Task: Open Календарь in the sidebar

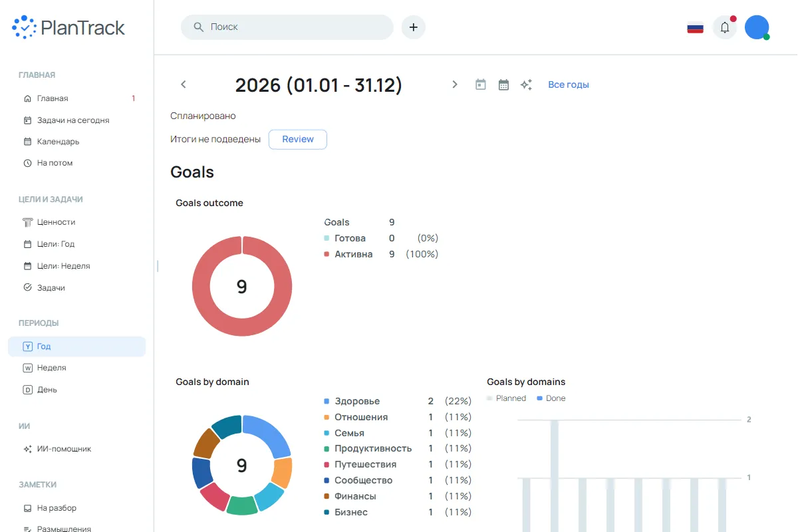Action: point(76,142)
